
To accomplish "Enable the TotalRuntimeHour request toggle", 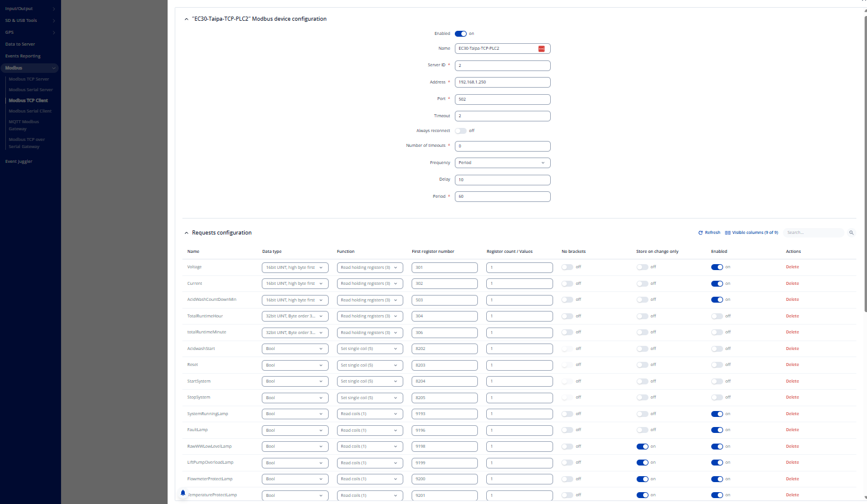I will coord(717,316).
